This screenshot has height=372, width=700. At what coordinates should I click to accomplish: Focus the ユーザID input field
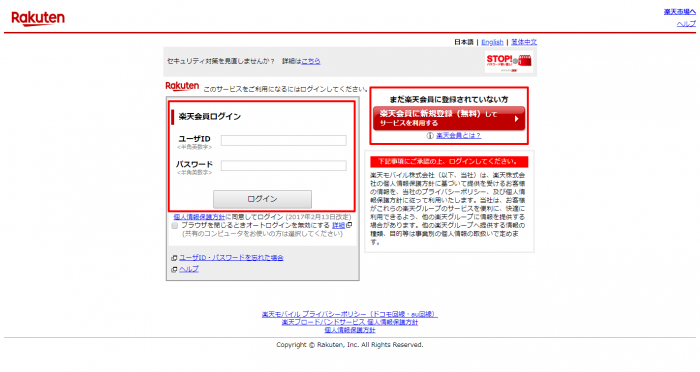click(283, 140)
